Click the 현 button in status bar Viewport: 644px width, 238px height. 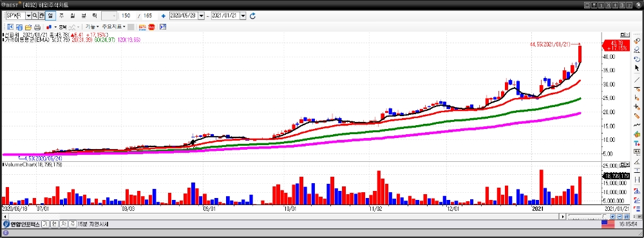tap(54, 224)
